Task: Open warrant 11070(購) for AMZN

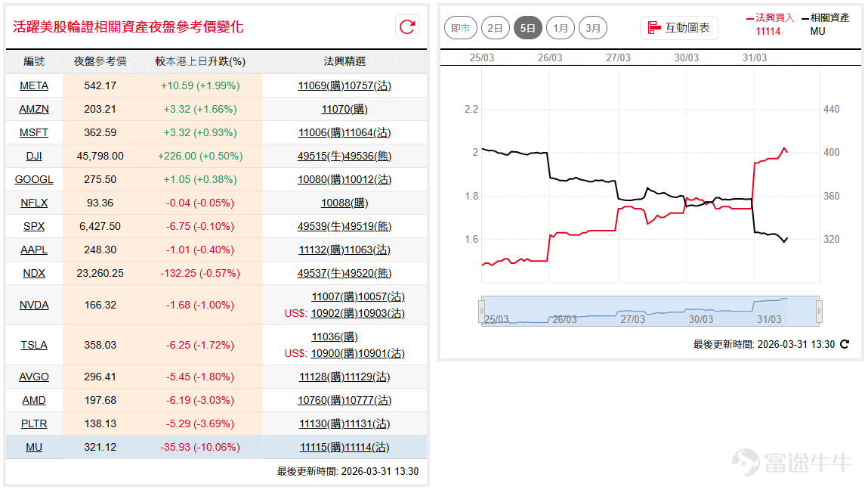Action: pos(344,109)
